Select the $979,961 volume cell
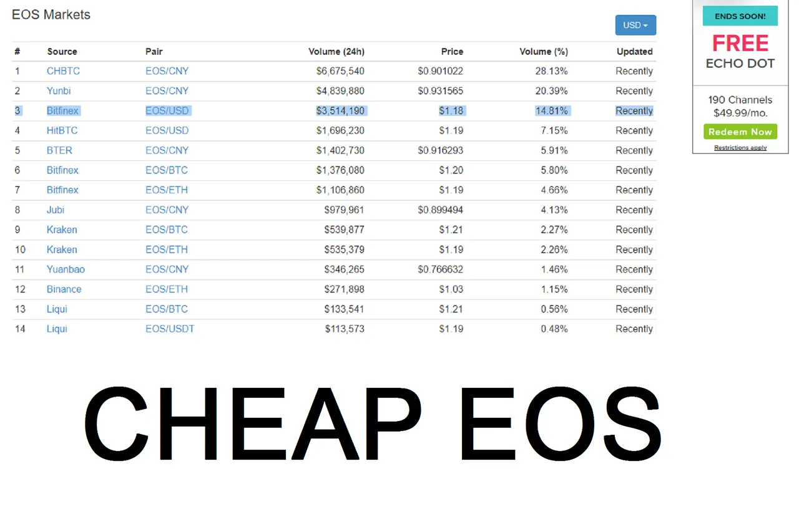The image size is (799, 532). (x=345, y=210)
